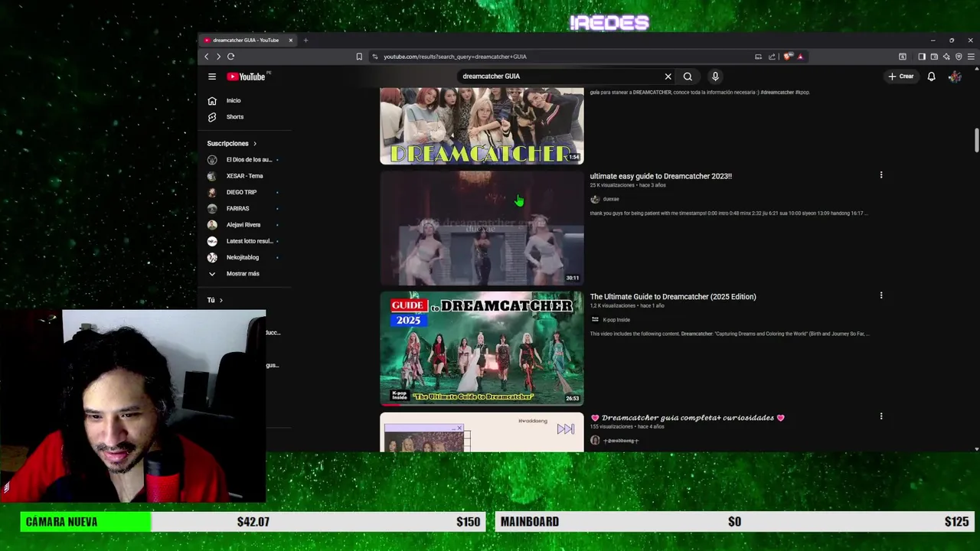Open tab search icon in toolbar

click(903, 57)
